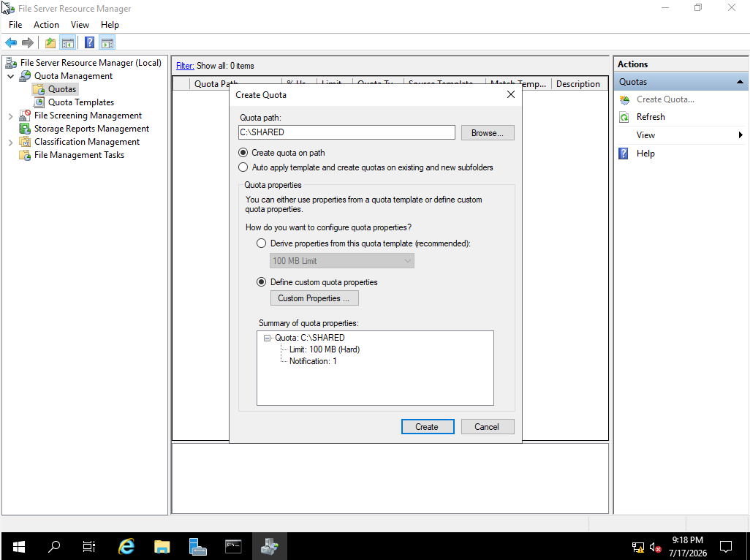Click the Refresh icon in Actions pane
Screen dimensions: 750x560
pyautogui.click(x=624, y=117)
